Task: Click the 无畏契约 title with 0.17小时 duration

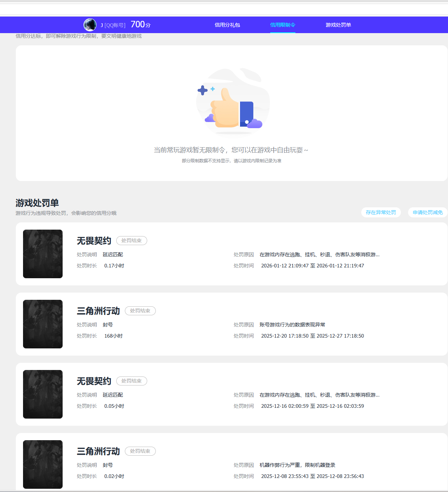Action: (x=94, y=241)
